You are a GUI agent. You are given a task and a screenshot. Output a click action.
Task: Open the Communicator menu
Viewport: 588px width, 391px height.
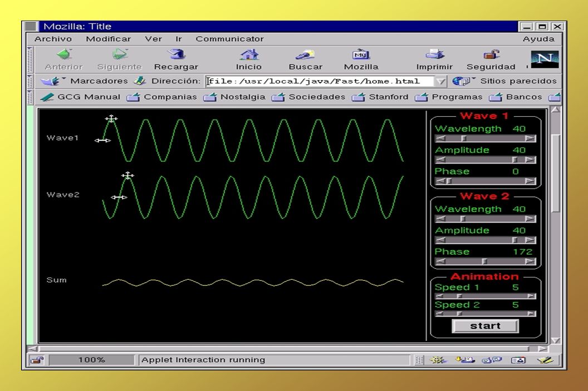click(229, 39)
